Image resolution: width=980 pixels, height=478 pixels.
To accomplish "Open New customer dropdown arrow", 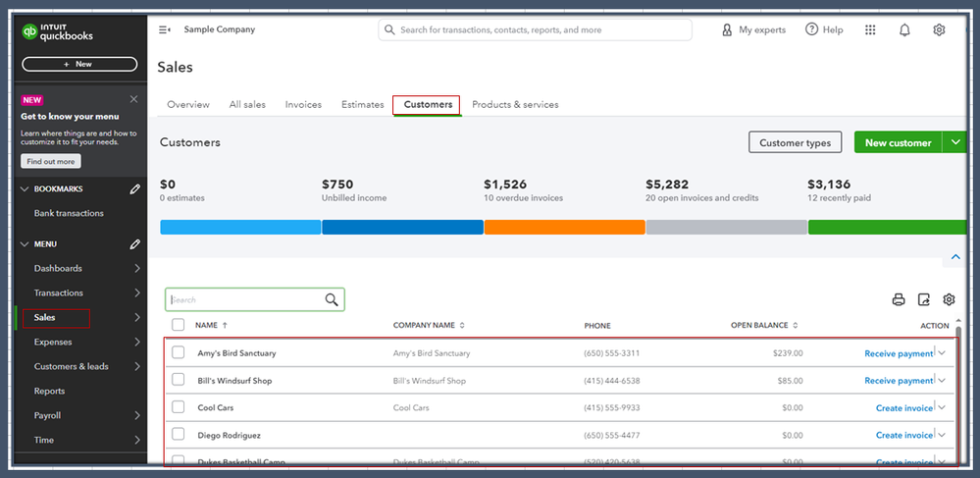I will tap(955, 142).
